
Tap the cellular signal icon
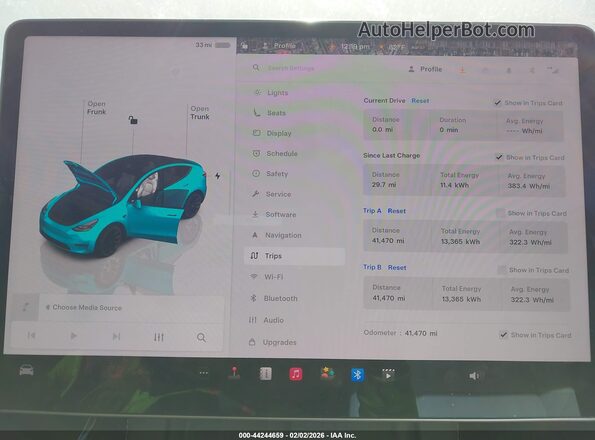point(553,70)
